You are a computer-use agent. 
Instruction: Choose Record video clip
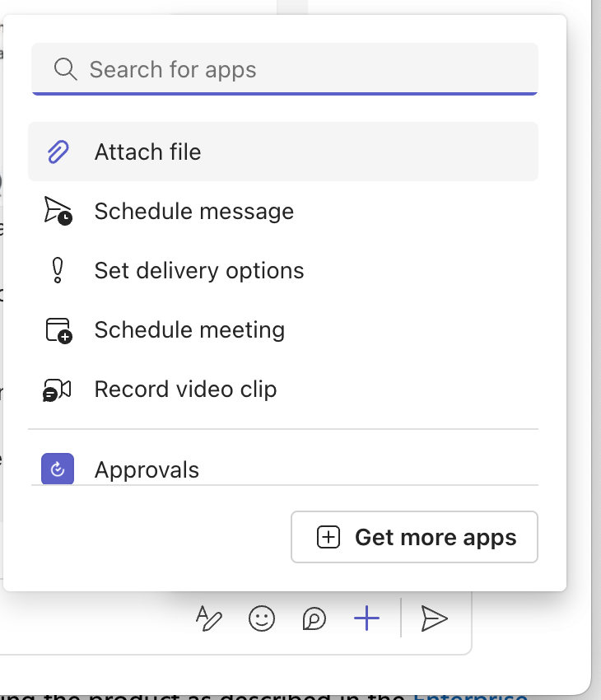pyautogui.click(x=283, y=390)
